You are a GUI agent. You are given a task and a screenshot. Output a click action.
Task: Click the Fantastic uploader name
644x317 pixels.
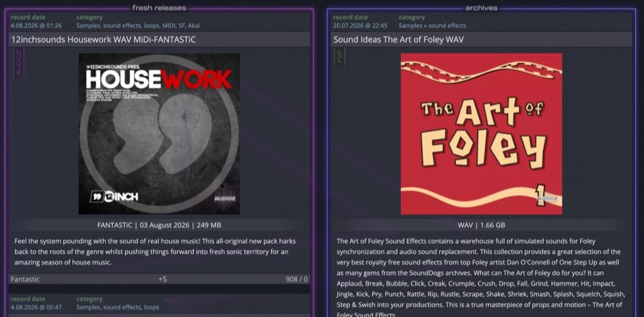25,279
